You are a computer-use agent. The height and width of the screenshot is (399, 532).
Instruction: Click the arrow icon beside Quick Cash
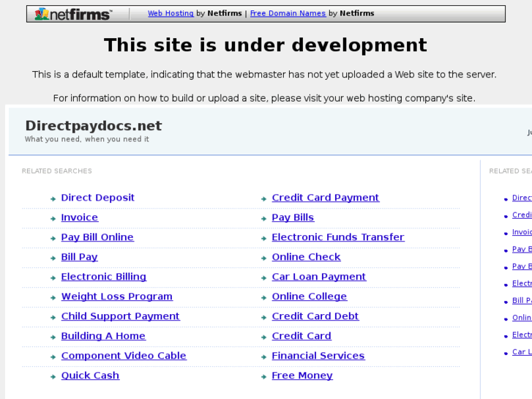pyautogui.click(x=53, y=376)
